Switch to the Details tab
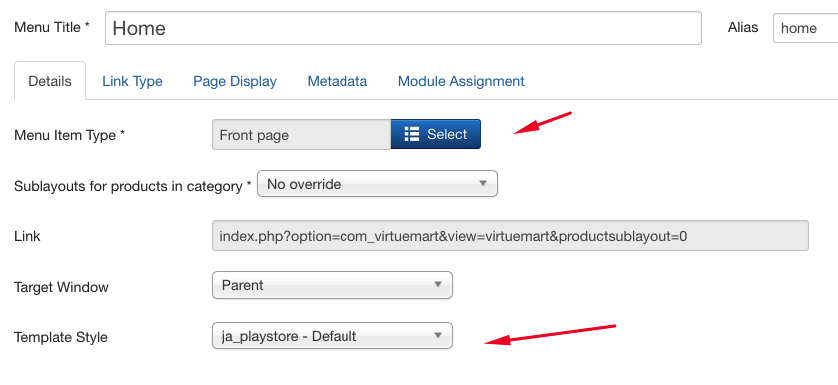Image resolution: width=838 pixels, height=385 pixels. [x=50, y=81]
